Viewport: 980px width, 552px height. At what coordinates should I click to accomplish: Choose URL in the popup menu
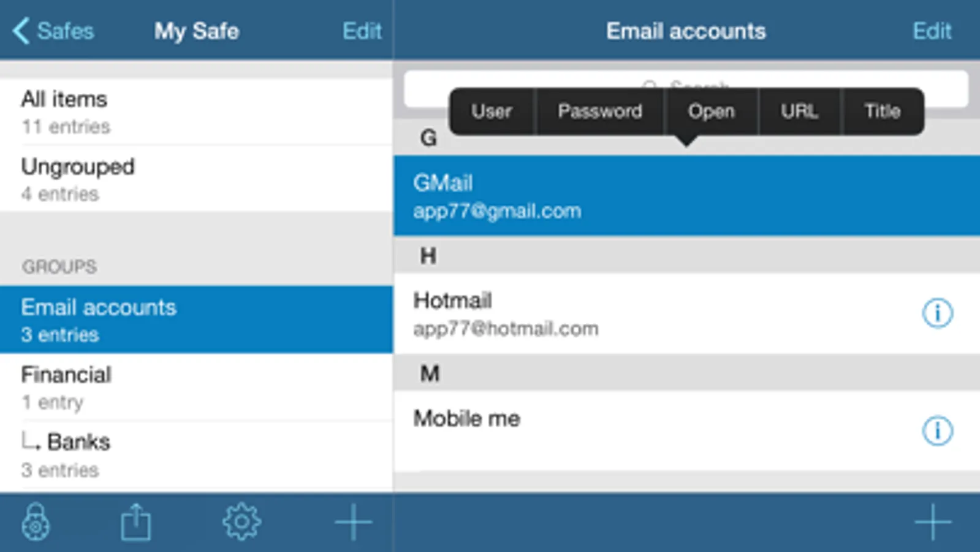(x=799, y=111)
